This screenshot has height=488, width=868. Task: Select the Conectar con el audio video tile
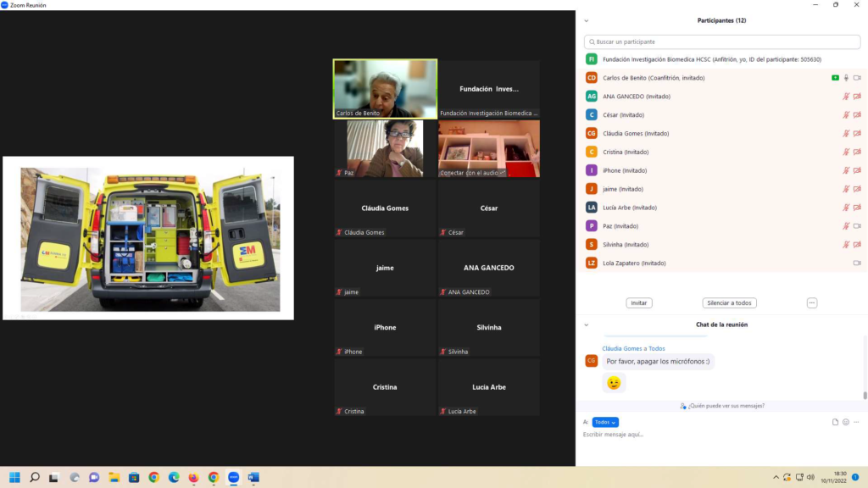489,148
